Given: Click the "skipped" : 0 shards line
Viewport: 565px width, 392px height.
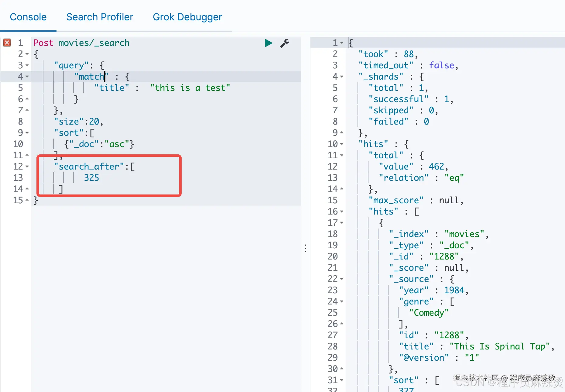Looking at the screenshot, I should point(403,110).
